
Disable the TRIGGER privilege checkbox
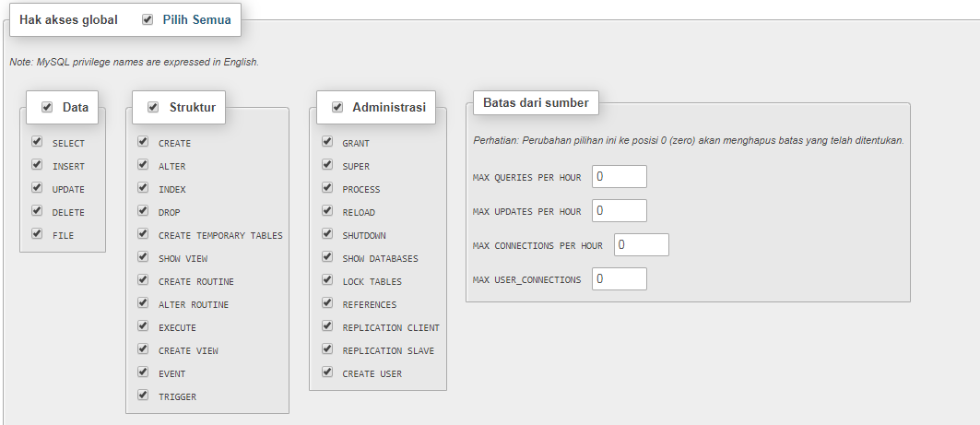143,395
